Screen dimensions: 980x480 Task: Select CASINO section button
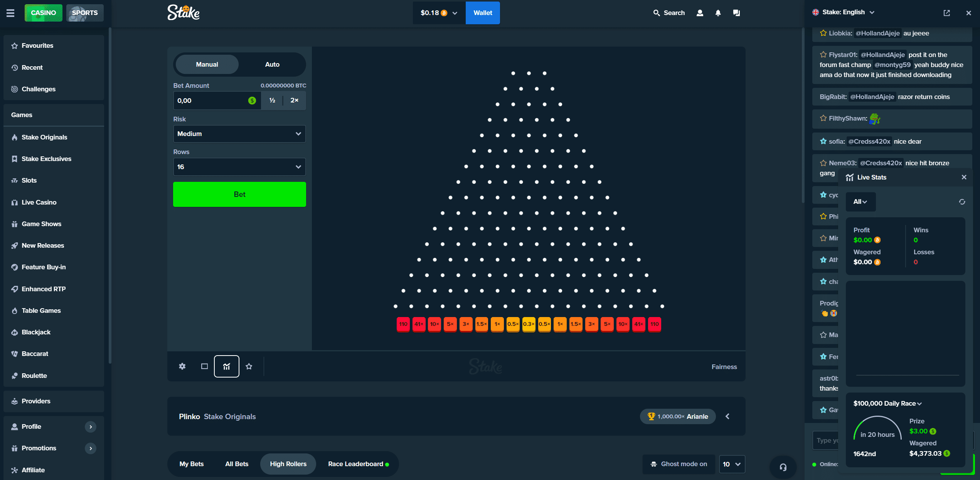43,13
